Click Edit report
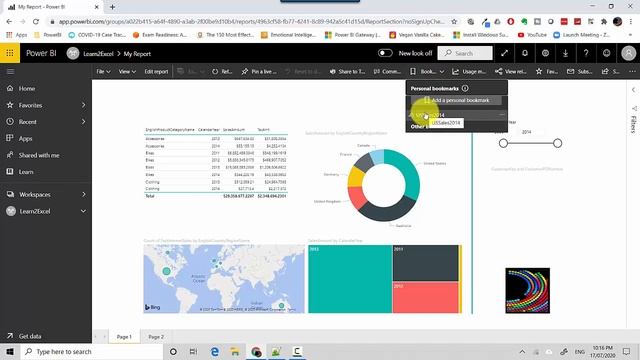640x360 pixels. (156, 71)
